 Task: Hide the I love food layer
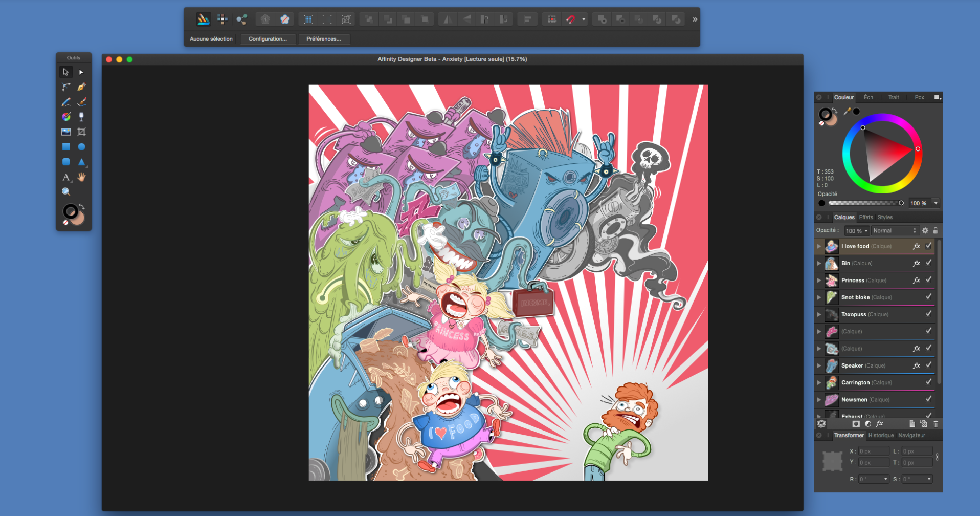(928, 246)
